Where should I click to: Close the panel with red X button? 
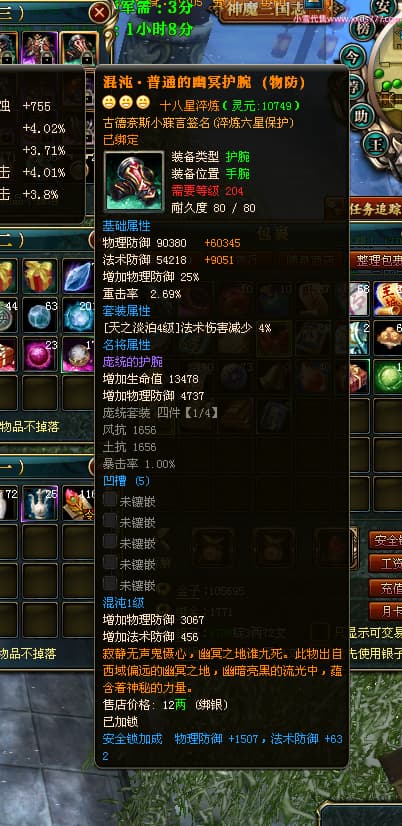tap(99, 14)
